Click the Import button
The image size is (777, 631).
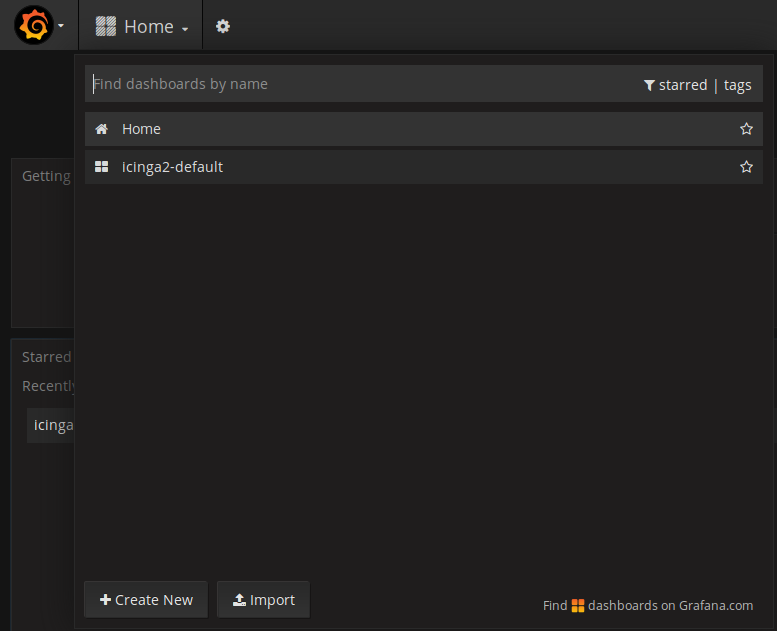[263, 600]
